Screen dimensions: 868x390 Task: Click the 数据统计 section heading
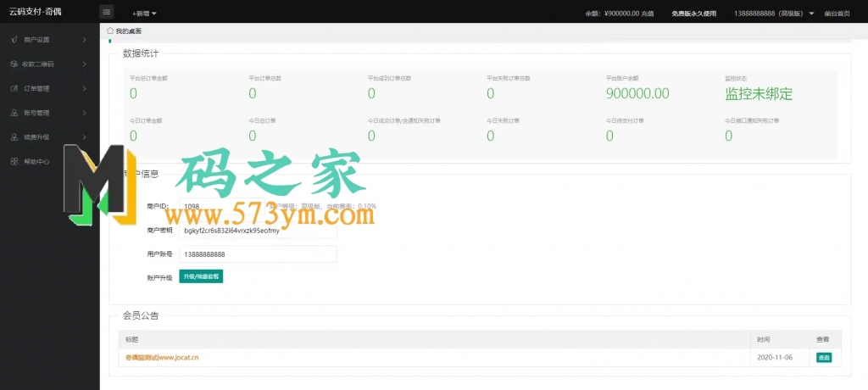(x=141, y=53)
